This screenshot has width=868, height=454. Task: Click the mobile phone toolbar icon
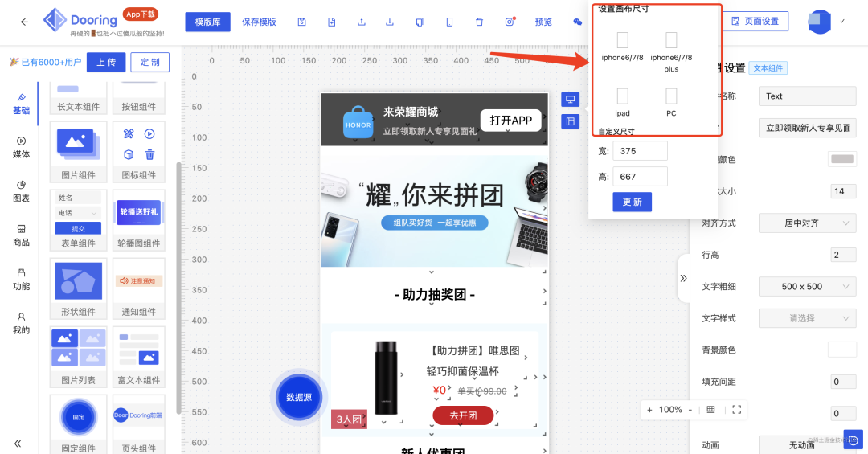(x=449, y=22)
